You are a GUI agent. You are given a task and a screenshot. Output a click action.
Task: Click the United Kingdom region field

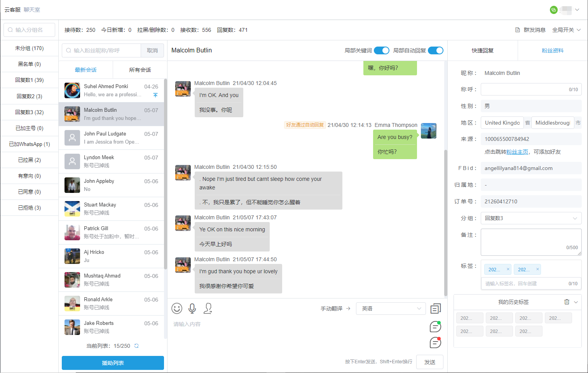click(502, 123)
